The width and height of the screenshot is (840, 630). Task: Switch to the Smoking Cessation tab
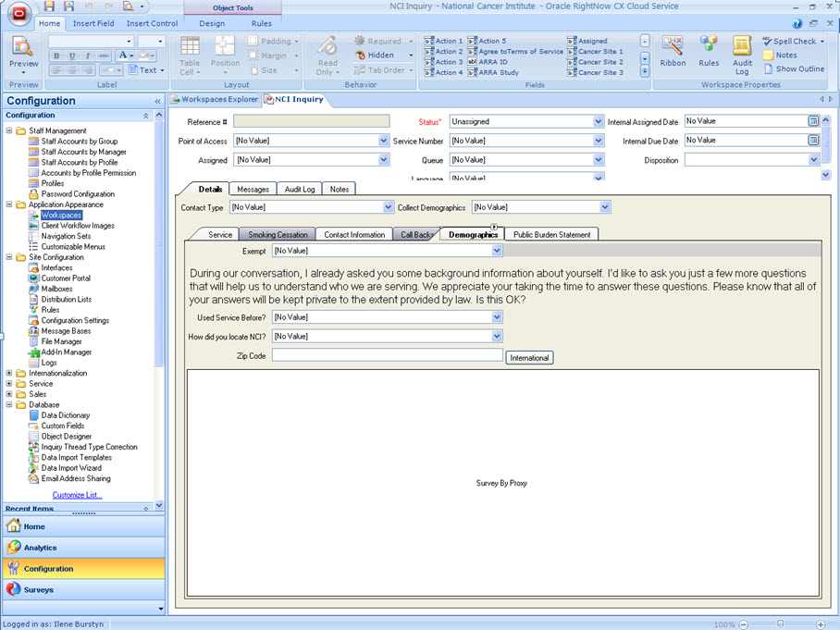pos(278,235)
